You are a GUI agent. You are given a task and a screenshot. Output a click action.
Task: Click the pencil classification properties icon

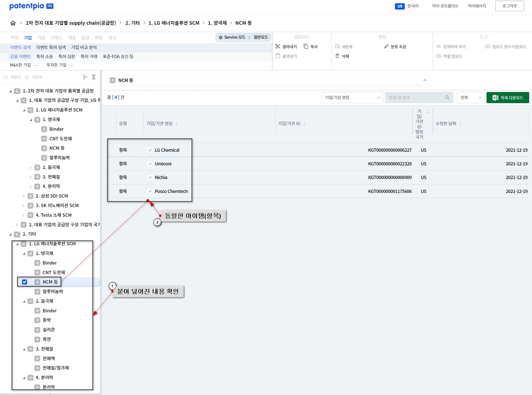point(386,47)
